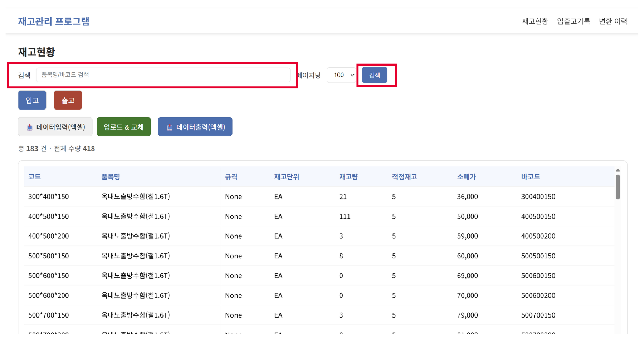The width and height of the screenshot is (644, 358).
Task: Open the 재고현황 navigation menu item
Action: pos(535,21)
